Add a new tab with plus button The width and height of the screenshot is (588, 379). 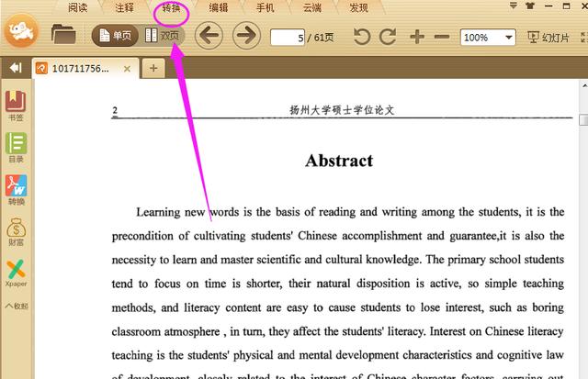coord(153,68)
